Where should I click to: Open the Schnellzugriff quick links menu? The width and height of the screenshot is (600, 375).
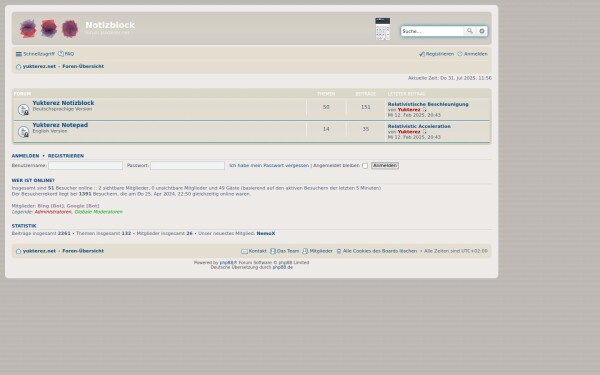tap(35, 54)
